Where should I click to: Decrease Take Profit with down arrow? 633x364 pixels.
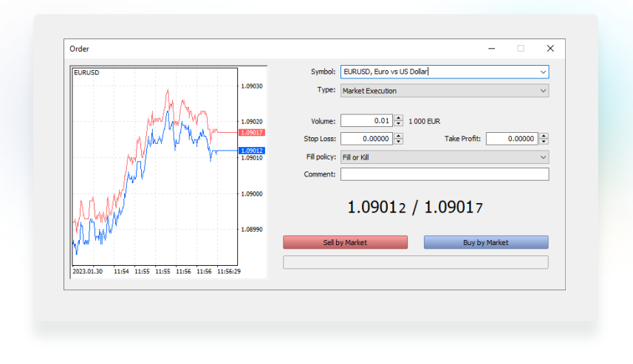coord(544,142)
